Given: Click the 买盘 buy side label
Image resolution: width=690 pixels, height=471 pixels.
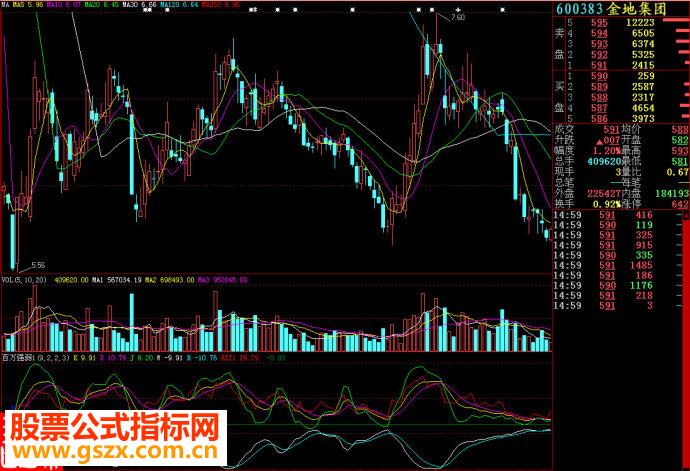Looking at the screenshot, I should click(559, 97).
